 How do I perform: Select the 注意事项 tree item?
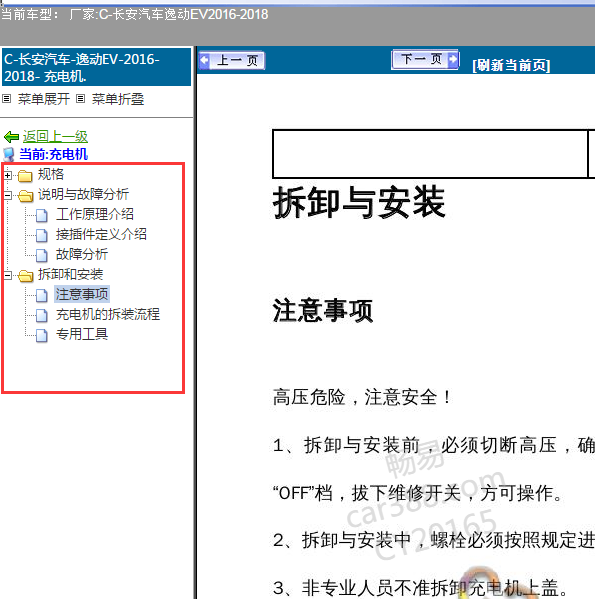pos(82,294)
